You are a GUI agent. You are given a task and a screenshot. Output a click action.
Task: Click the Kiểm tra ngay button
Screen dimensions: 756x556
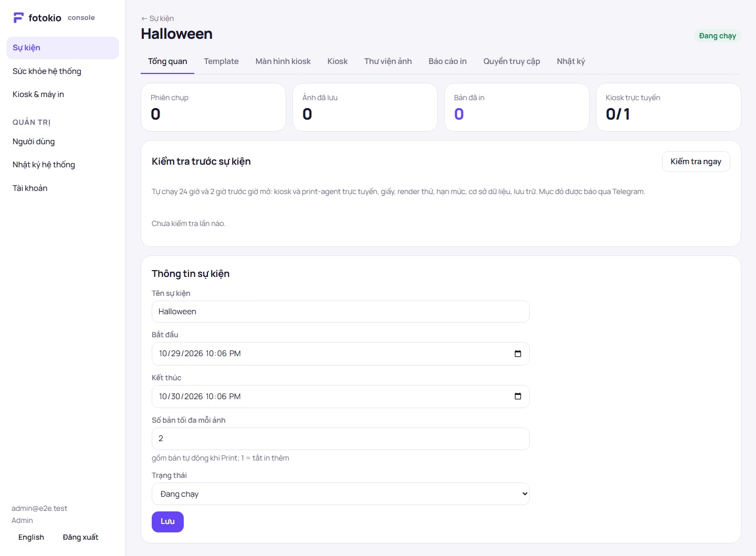(696, 162)
